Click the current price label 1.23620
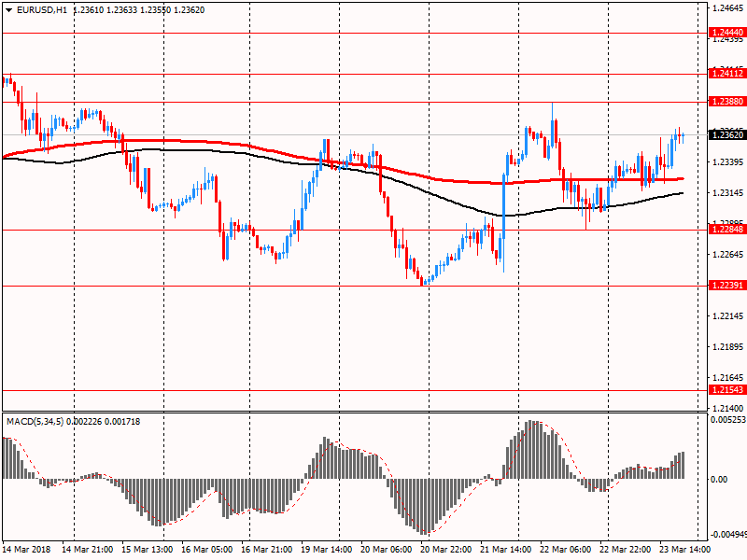Screen dimensions: 747x560 (726, 134)
